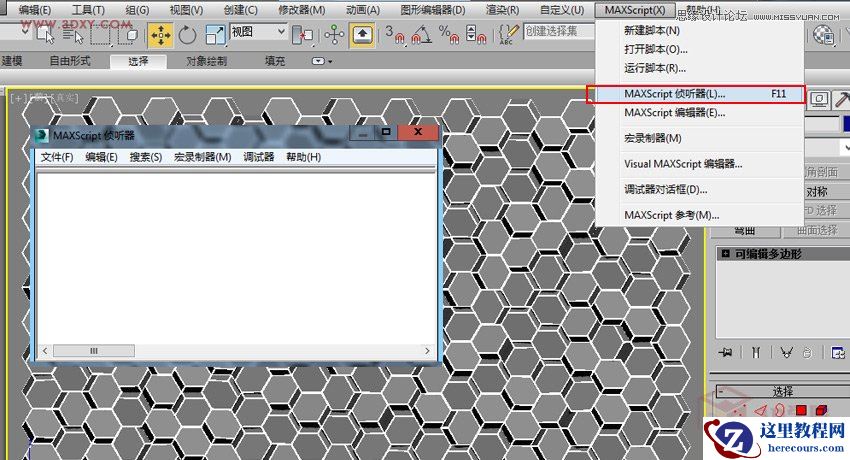Toggle Window/Crossing selection mode

129,35
